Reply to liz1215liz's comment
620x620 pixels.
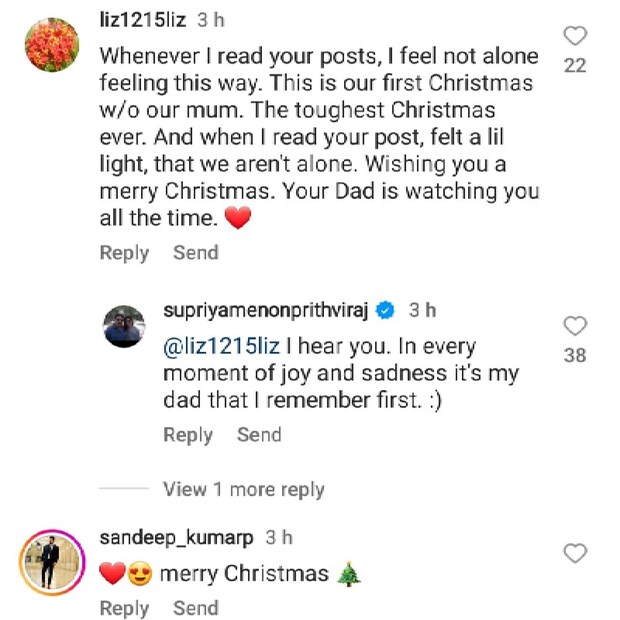coord(124,253)
